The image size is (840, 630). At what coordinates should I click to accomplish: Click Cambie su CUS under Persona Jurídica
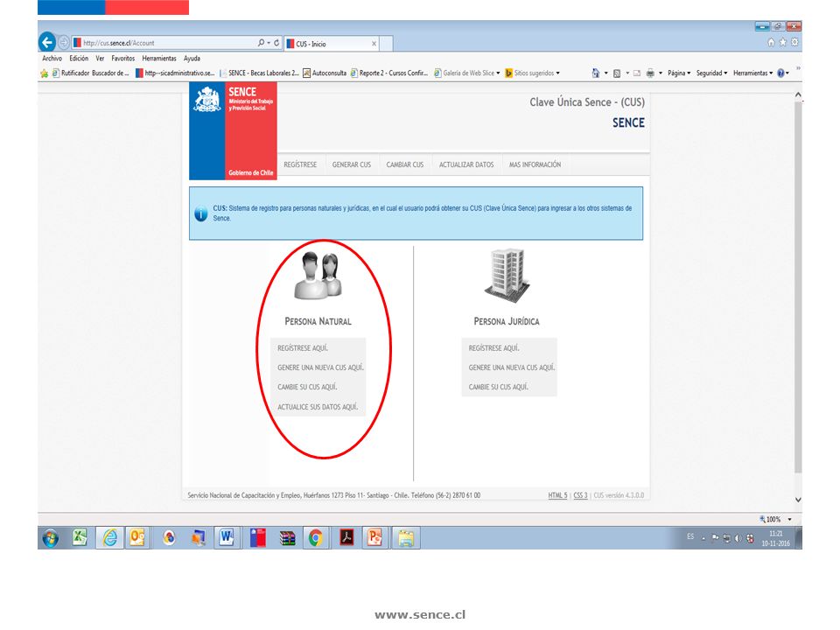(499, 387)
